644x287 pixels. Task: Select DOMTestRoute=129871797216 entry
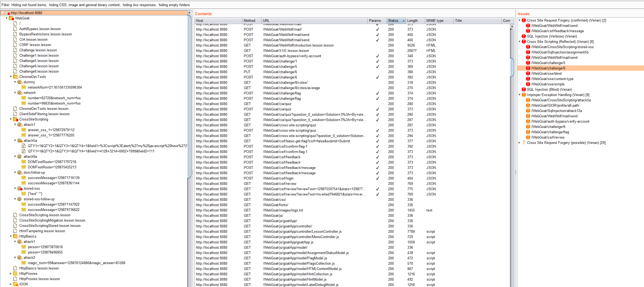coord(52,162)
